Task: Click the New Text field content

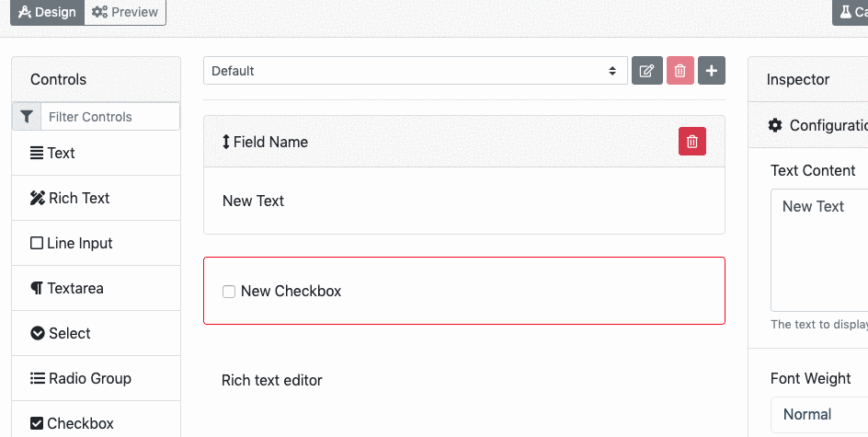Action: [253, 201]
